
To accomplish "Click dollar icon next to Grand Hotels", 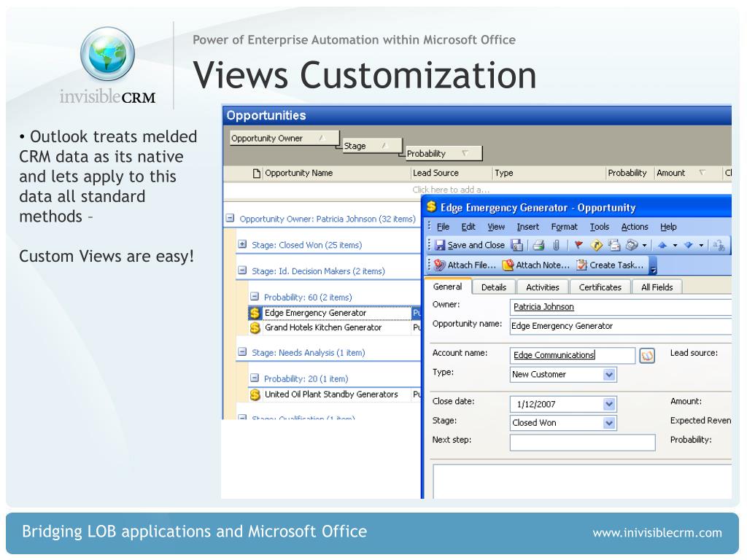I will 255,327.
